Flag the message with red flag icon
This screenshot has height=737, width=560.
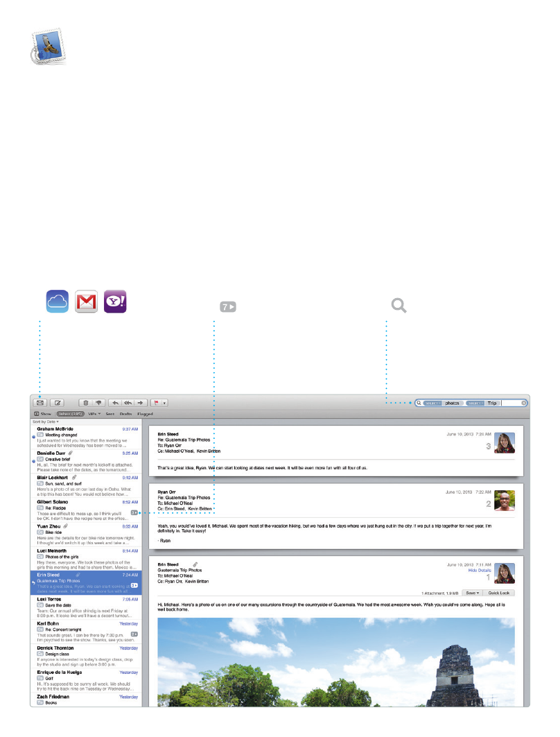[156, 403]
